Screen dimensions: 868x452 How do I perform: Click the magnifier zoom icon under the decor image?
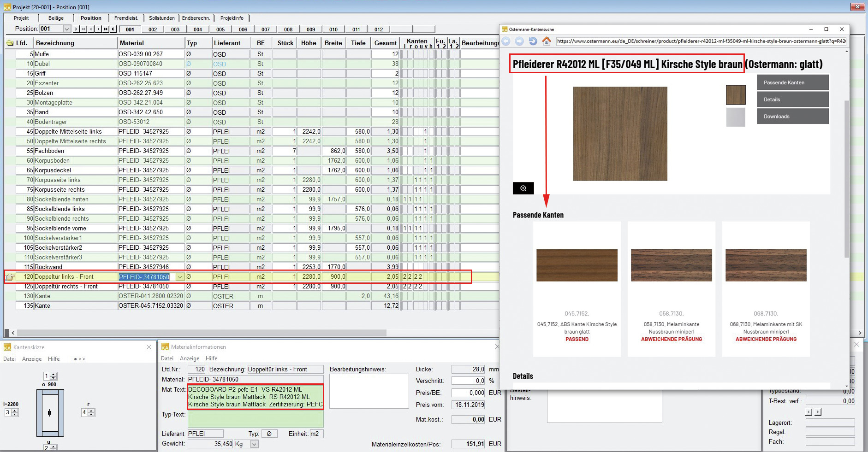click(523, 188)
